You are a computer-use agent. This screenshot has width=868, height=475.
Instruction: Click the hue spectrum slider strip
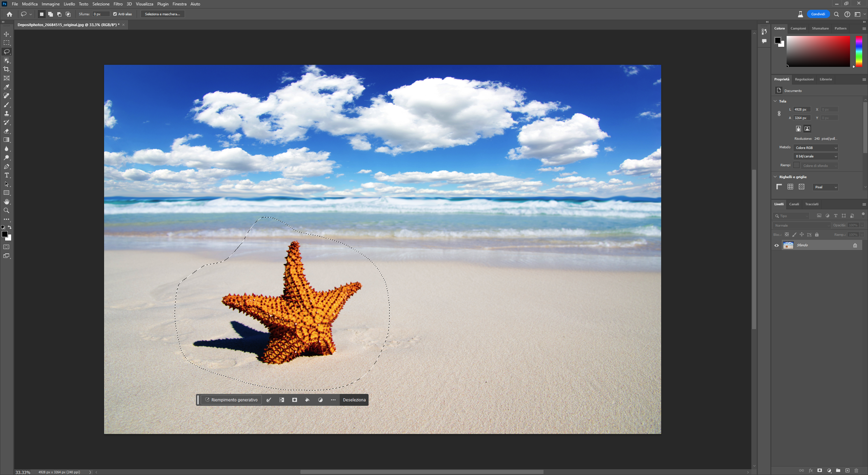tap(859, 51)
